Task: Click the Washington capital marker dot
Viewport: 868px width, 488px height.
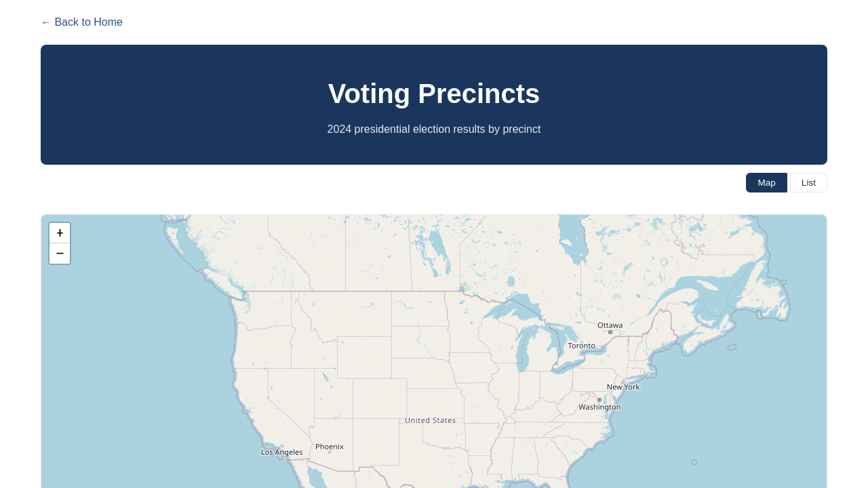Action: [599, 400]
